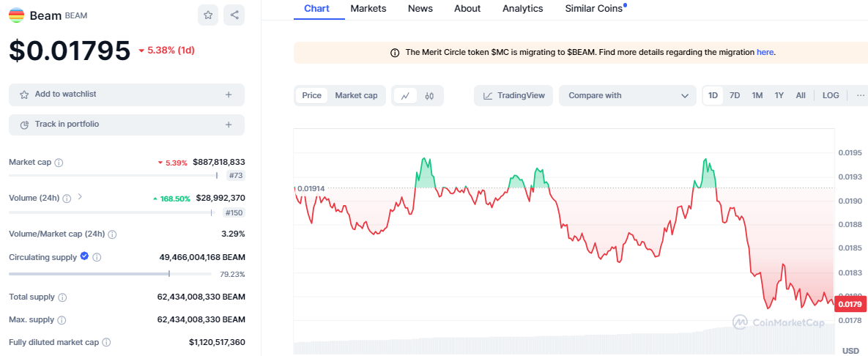The image size is (868, 356).
Task: Open the Compare with dropdown
Action: pos(627,95)
